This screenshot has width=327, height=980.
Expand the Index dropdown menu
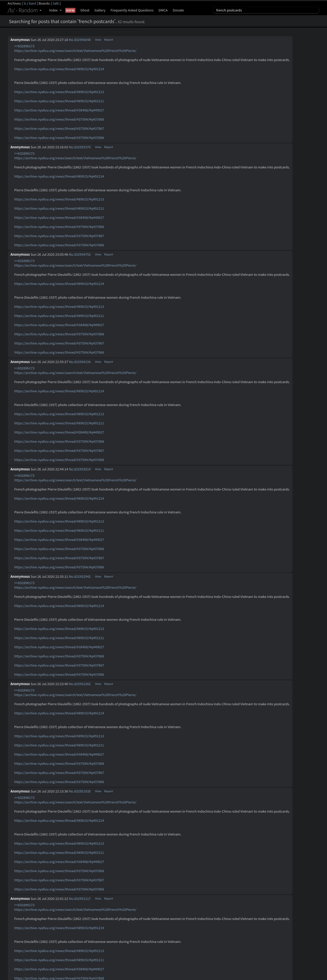click(x=55, y=10)
